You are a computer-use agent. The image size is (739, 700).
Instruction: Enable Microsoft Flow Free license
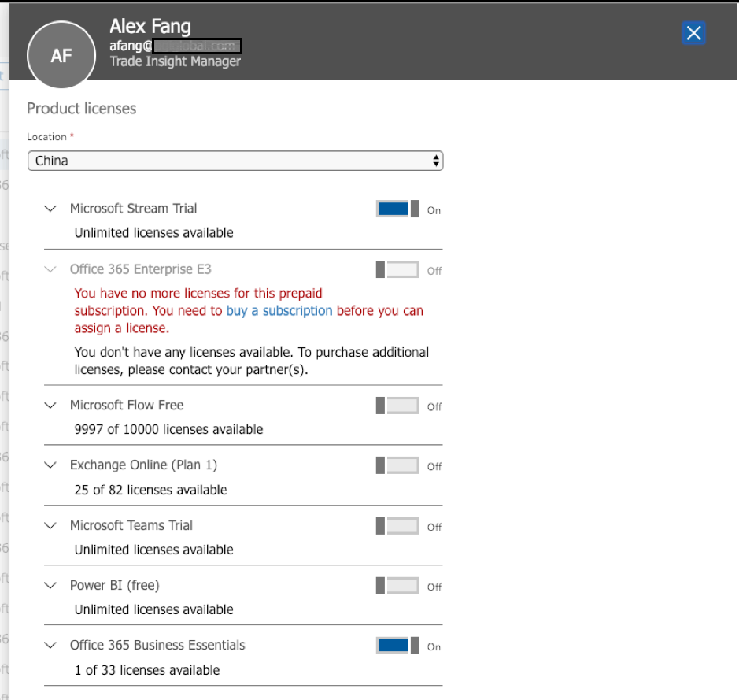(397, 406)
